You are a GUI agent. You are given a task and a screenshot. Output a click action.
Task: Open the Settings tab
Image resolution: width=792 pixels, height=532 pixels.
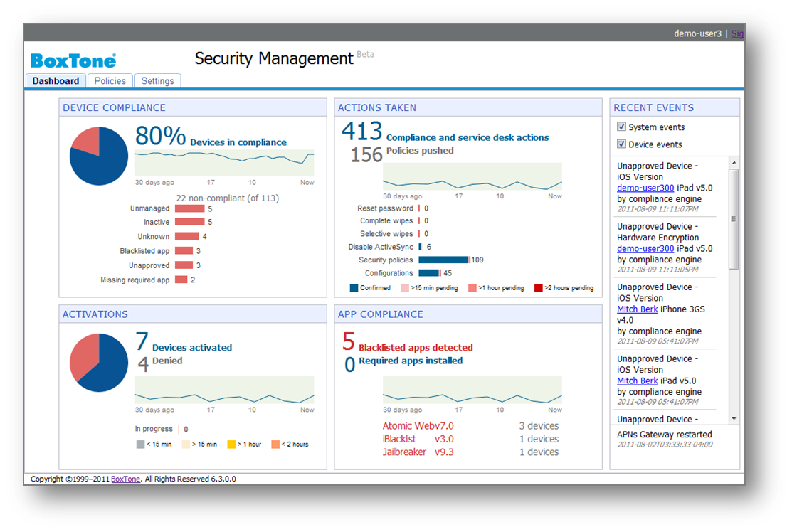click(157, 81)
